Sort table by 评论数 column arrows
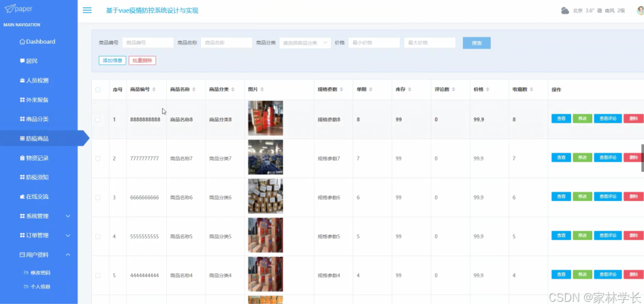The image size is (644, 308). coord(453,90)
